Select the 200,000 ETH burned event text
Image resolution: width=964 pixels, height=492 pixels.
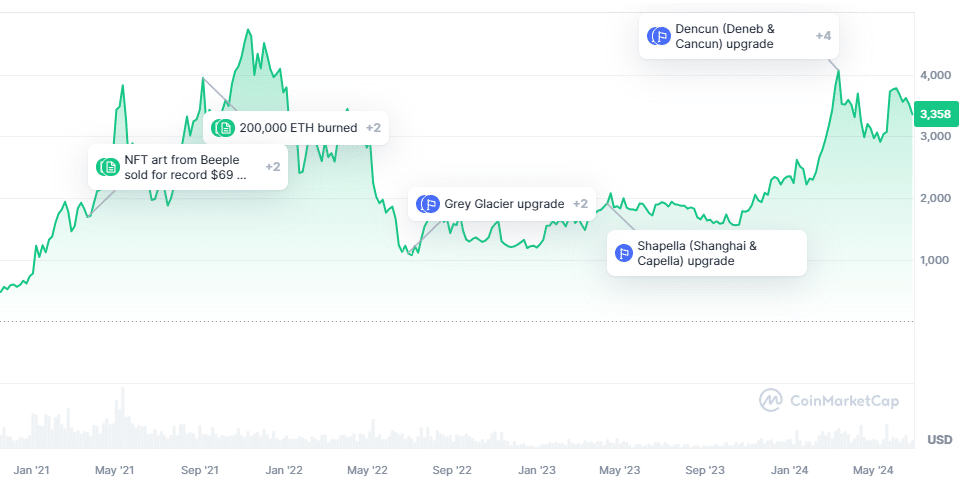pos(298,128)
